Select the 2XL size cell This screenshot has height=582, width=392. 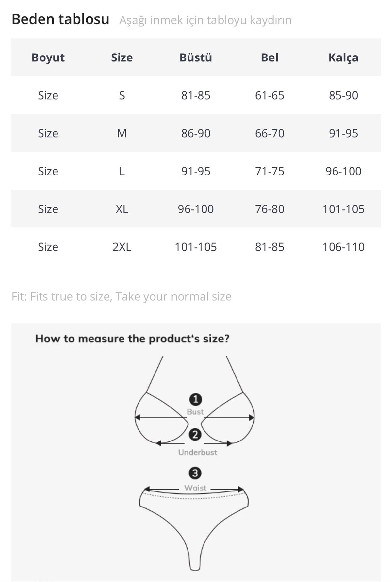(122, 247)
